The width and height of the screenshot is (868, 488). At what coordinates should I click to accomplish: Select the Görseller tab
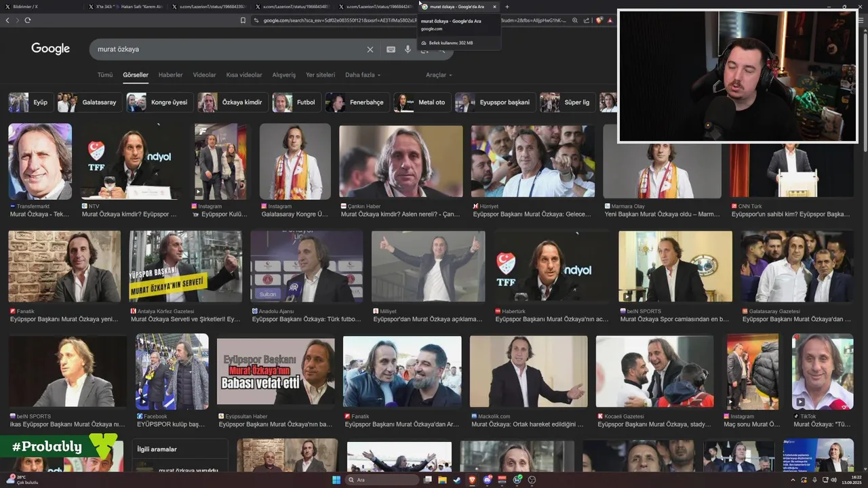[136, 75]
